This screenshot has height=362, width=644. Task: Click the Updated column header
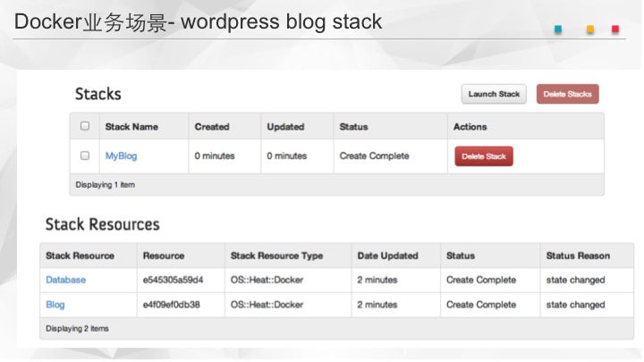(x=285, y=127)
